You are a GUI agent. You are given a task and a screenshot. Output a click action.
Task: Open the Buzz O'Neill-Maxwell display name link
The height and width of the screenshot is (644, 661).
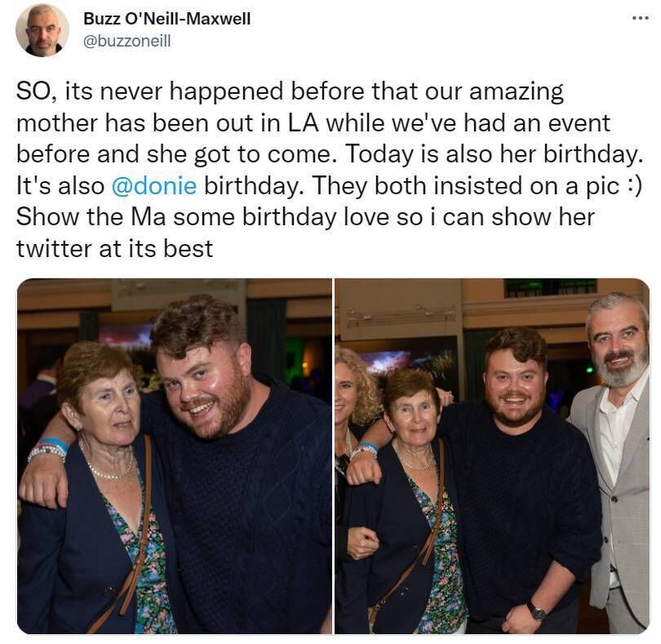[166, 19]
